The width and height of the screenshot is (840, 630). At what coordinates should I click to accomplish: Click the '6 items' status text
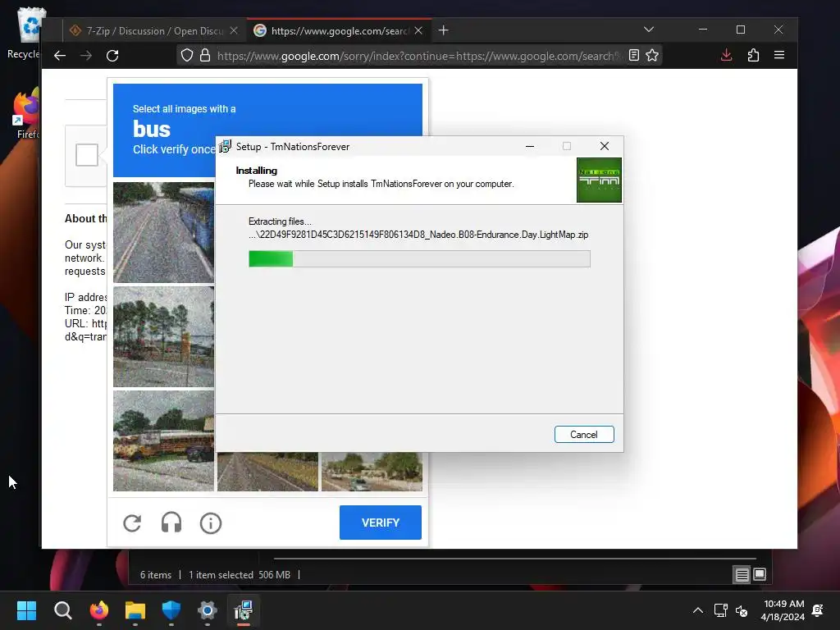coord(156,575)
